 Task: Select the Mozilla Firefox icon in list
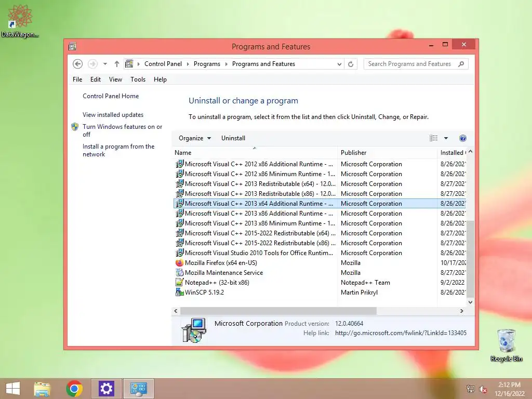point(179,262)
